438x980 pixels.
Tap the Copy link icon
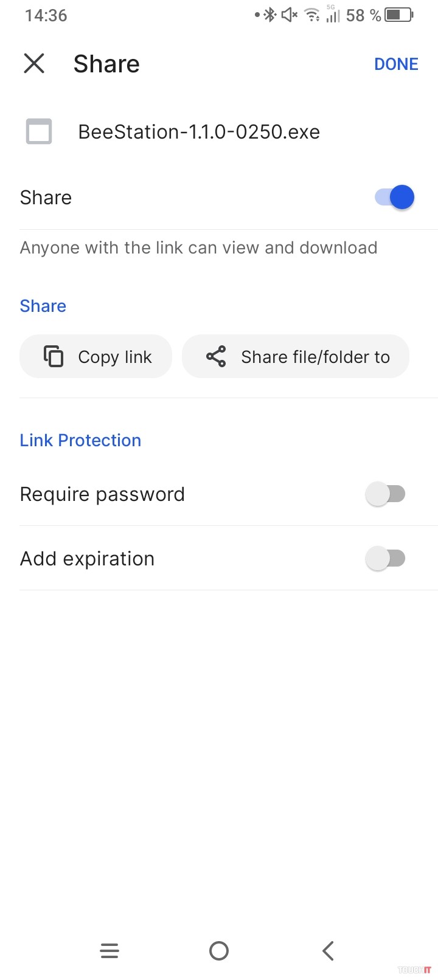(x=54, y=356)
